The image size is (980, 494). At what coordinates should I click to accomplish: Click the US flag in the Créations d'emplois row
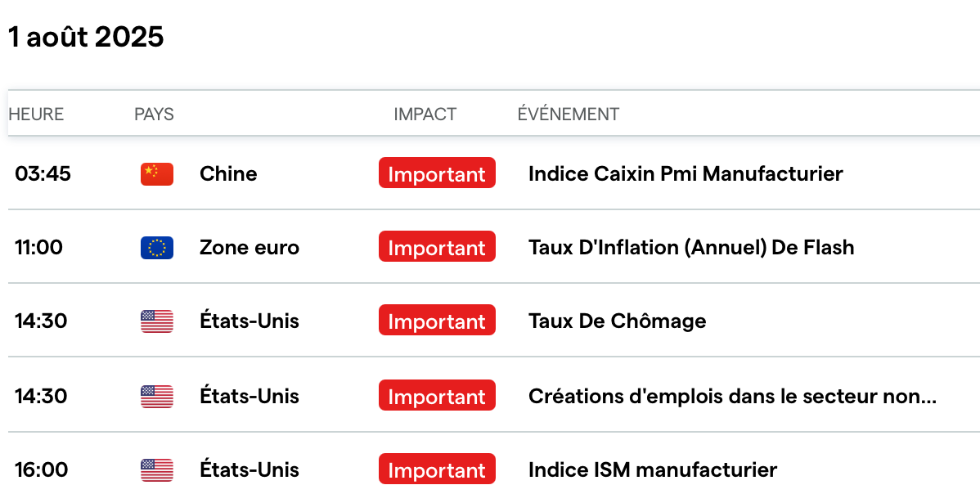coord(157,397)
